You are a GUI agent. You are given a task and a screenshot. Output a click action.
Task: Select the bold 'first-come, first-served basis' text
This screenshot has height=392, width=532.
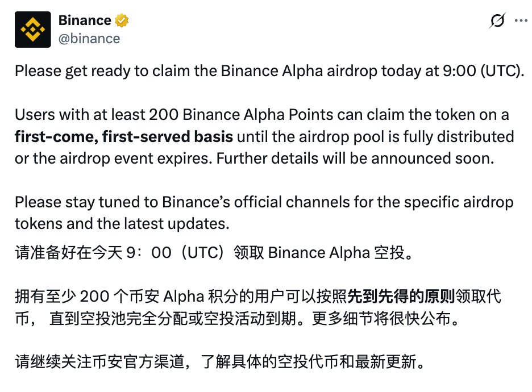124,137
